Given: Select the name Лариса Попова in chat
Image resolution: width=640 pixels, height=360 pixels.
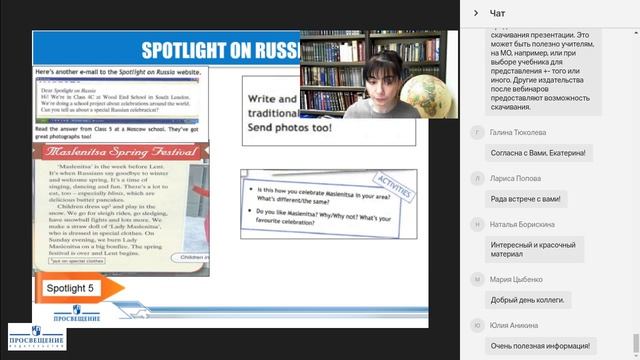Looking at the screenshot, I should [515, 178].
